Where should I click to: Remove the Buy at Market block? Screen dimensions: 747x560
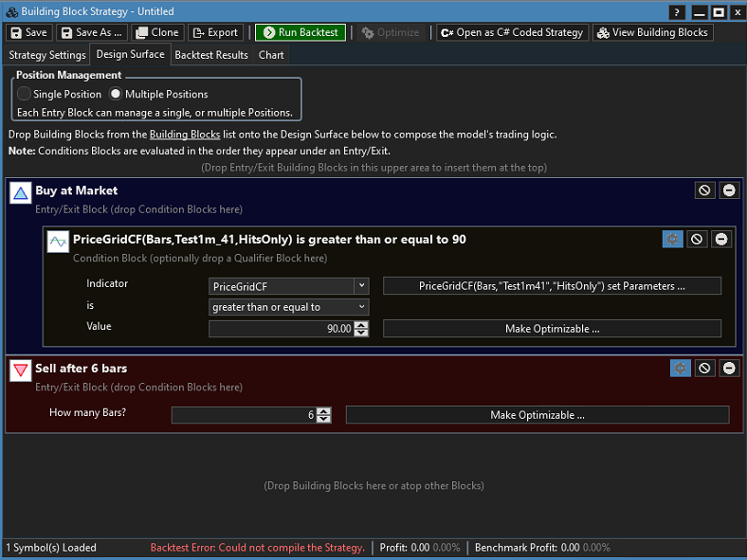tap(729, 190)
